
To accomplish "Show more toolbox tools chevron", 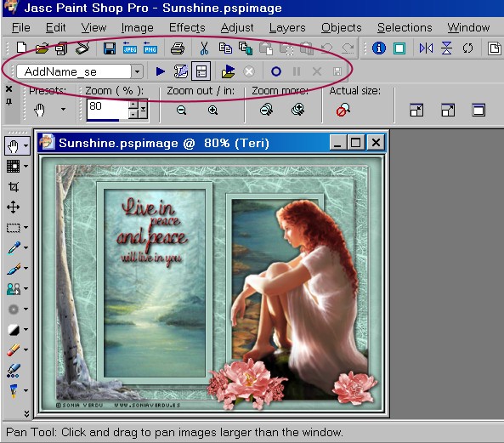I will [26, 413].
